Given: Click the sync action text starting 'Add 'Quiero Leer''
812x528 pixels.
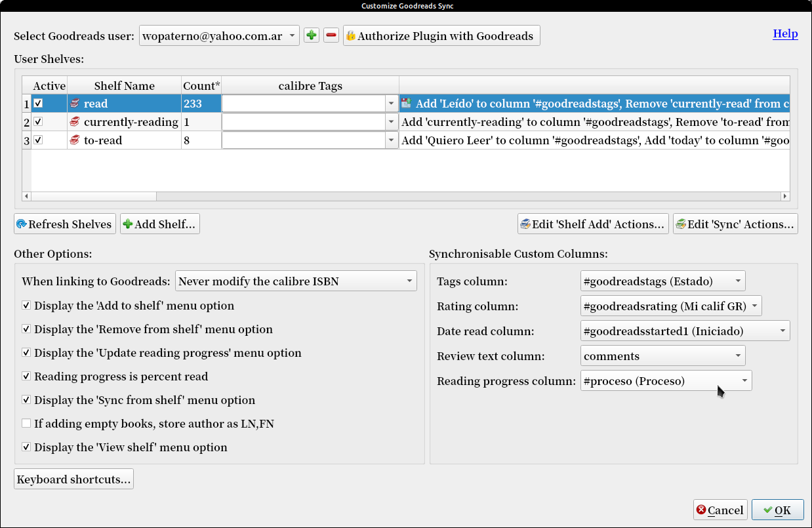Looking at the screenshot, I should 595,140.
